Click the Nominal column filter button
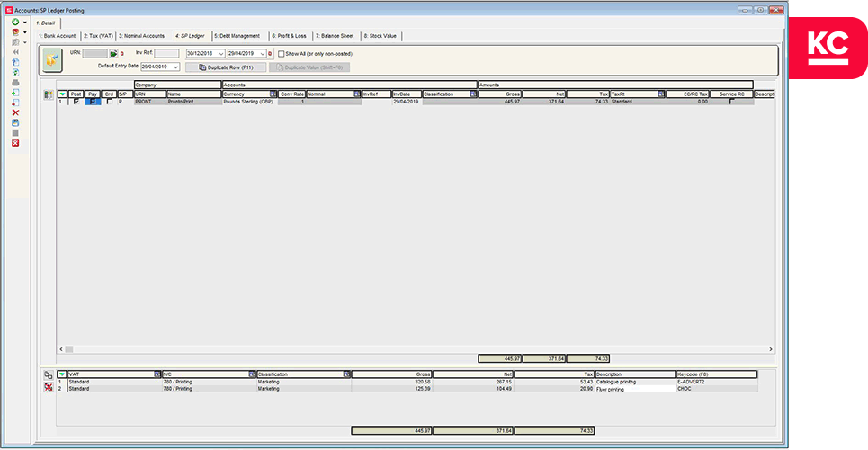The height and width of the screenshot is (450, 868). (357, 94)
